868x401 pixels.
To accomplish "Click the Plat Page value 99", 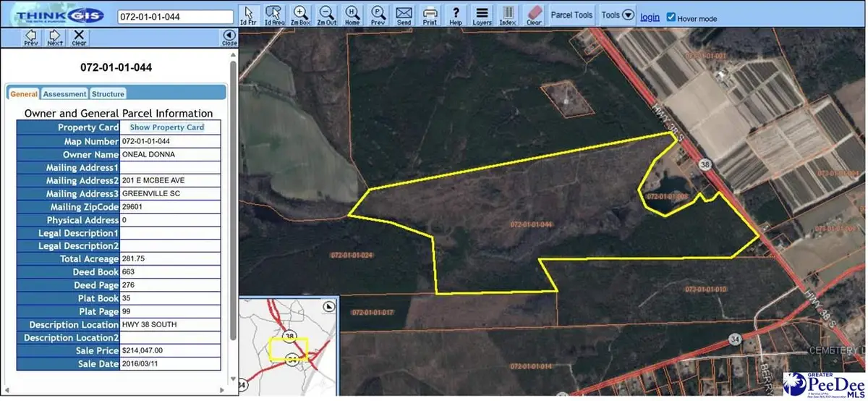I will (x=127, y=311).
